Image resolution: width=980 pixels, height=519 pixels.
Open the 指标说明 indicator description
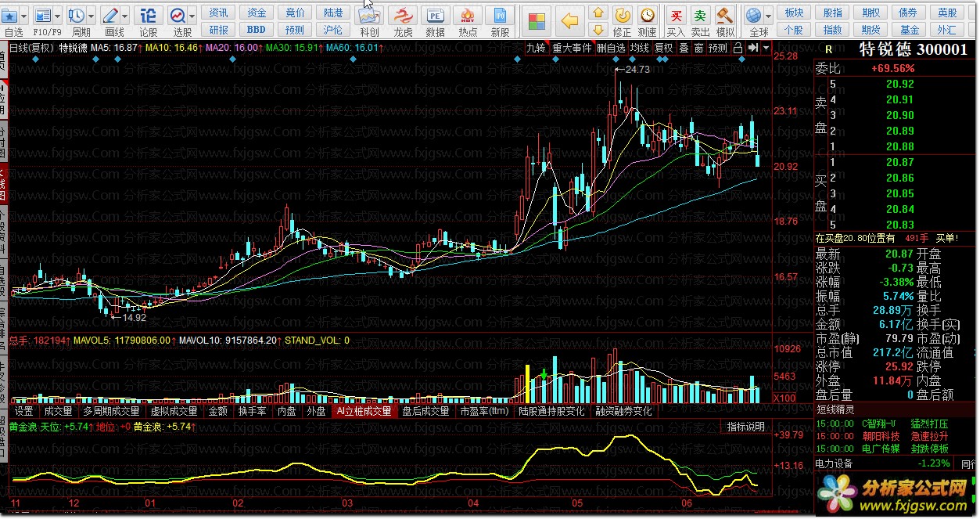(x=745, y=427)
